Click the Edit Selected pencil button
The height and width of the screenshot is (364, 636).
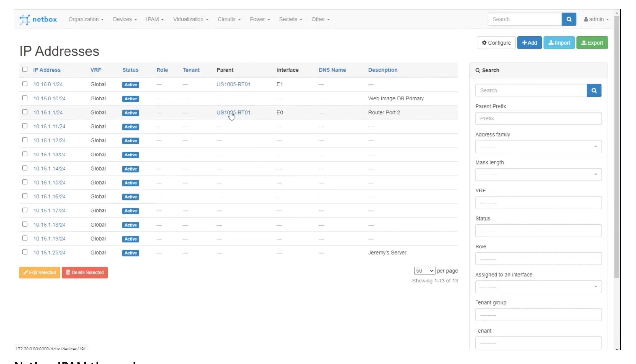[40, 273]
